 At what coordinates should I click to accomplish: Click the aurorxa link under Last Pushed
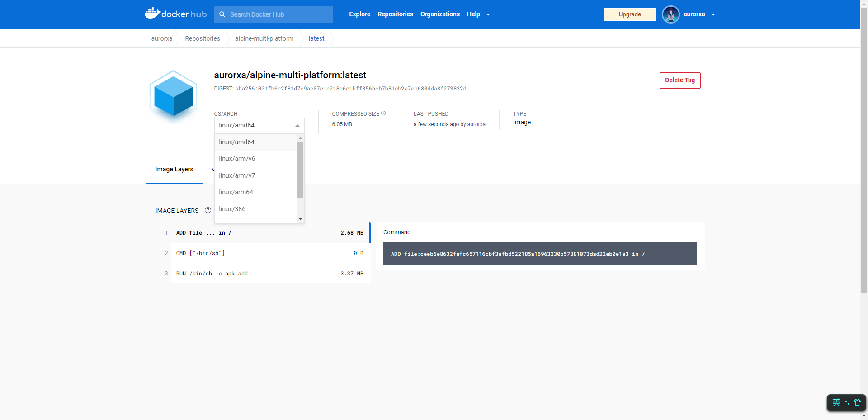pos(476,124)
